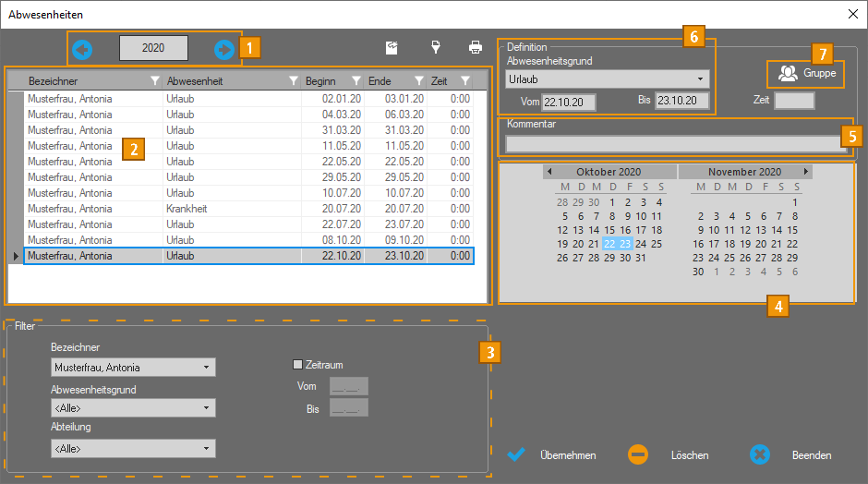Click the print icon in toolbar

pyautogui.click(x=476, y=47)
